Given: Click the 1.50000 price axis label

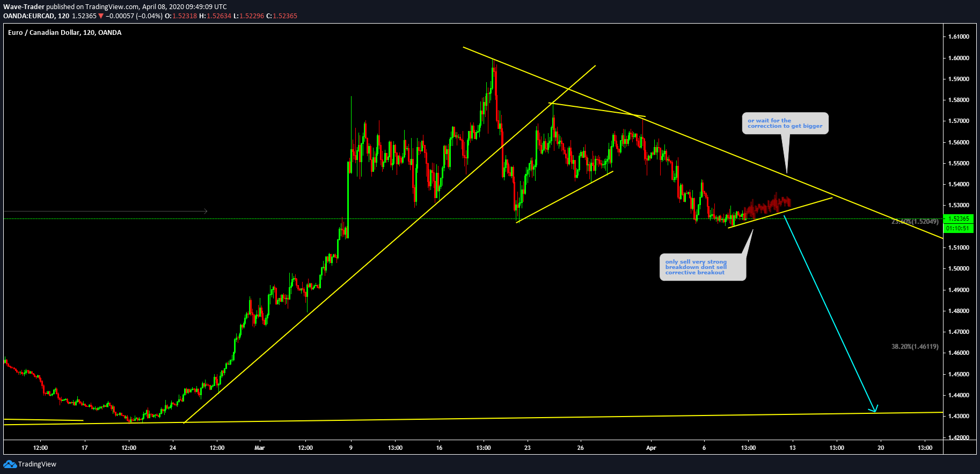Looking at the screenshot, I should [959, 268].
